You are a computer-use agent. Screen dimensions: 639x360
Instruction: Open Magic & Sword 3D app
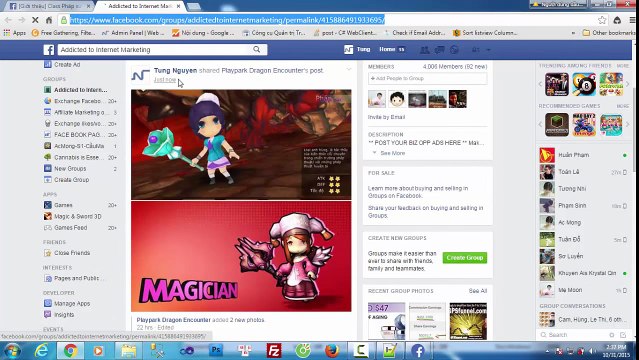pos(77,216)
